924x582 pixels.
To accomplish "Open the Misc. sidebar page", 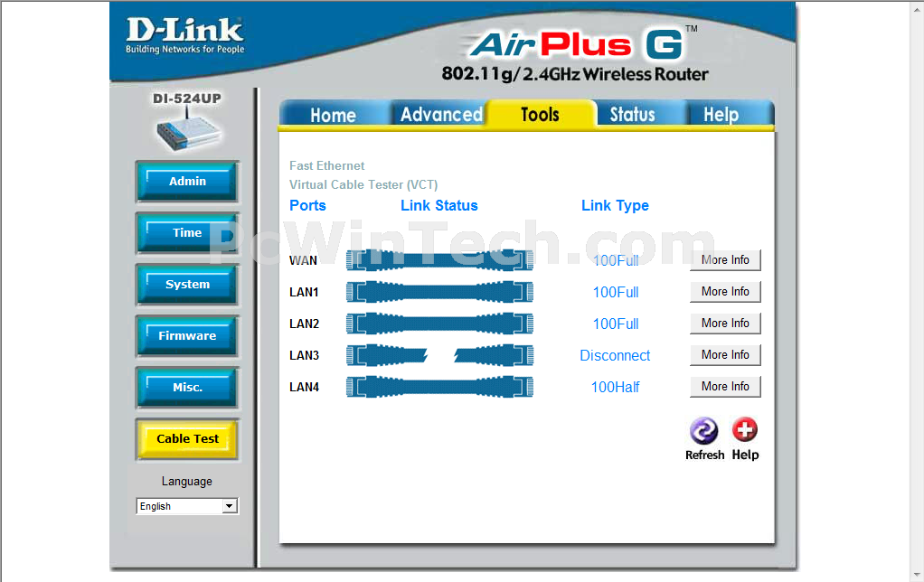I will click(187, 388).
